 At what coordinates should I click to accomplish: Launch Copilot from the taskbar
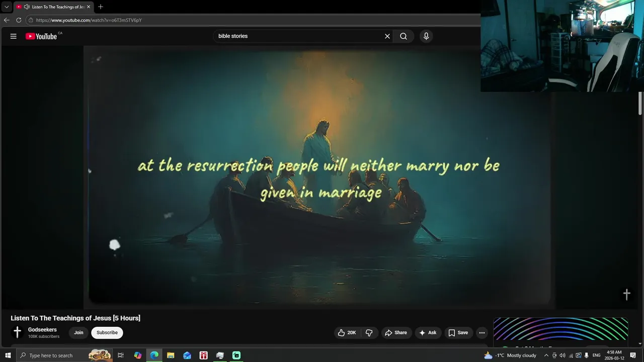(x=138, y=355)
